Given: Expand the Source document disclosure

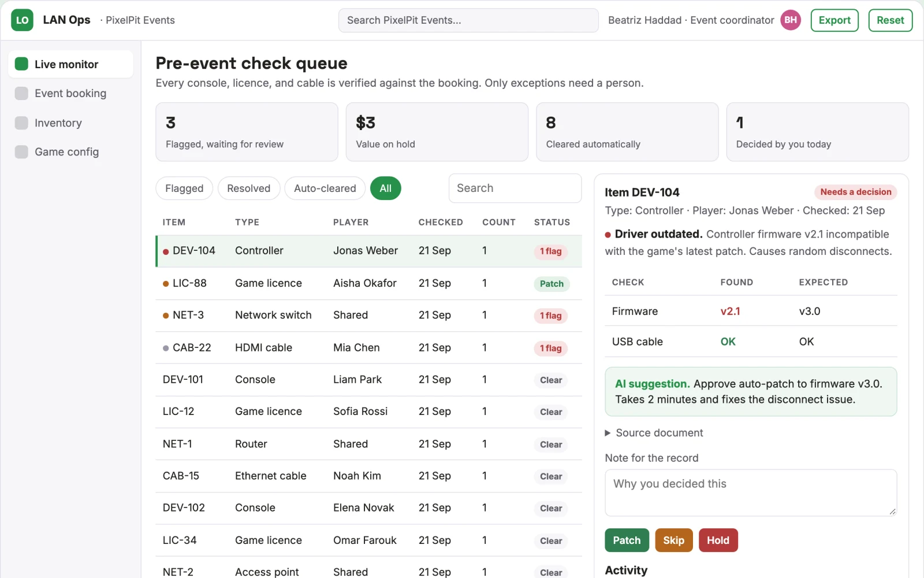Looking at the screenshot, I should coord(654,433).
